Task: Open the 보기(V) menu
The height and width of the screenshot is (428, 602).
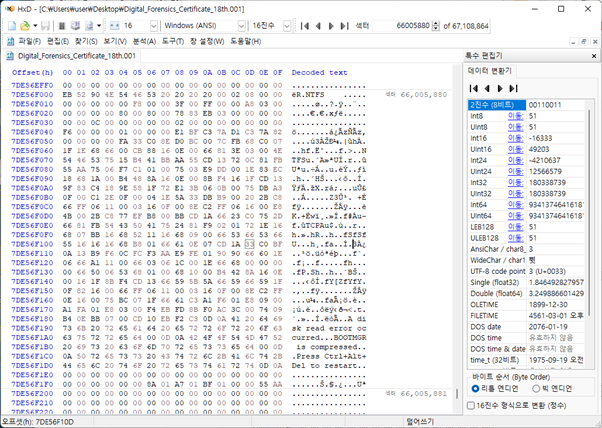Action: coord(115,41)
